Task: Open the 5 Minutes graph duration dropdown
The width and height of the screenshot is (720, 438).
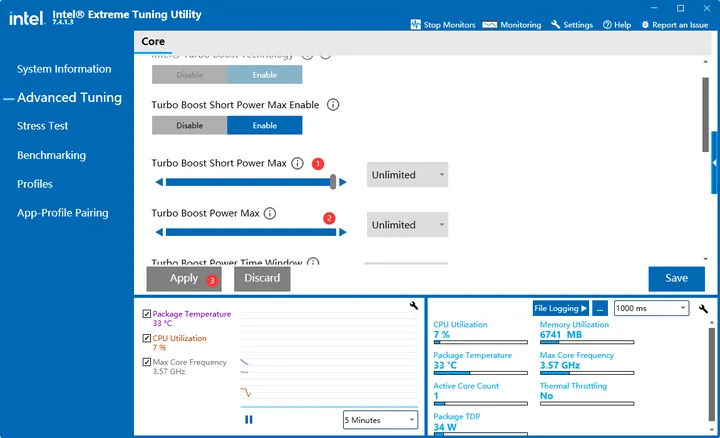Action: [380, 420]
